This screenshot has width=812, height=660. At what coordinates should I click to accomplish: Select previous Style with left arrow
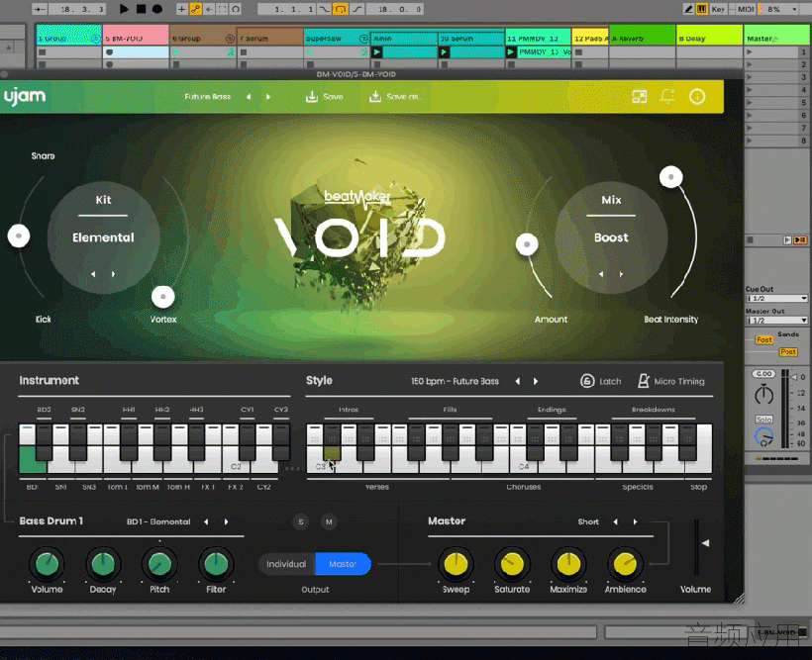click(x=517, y=382)
